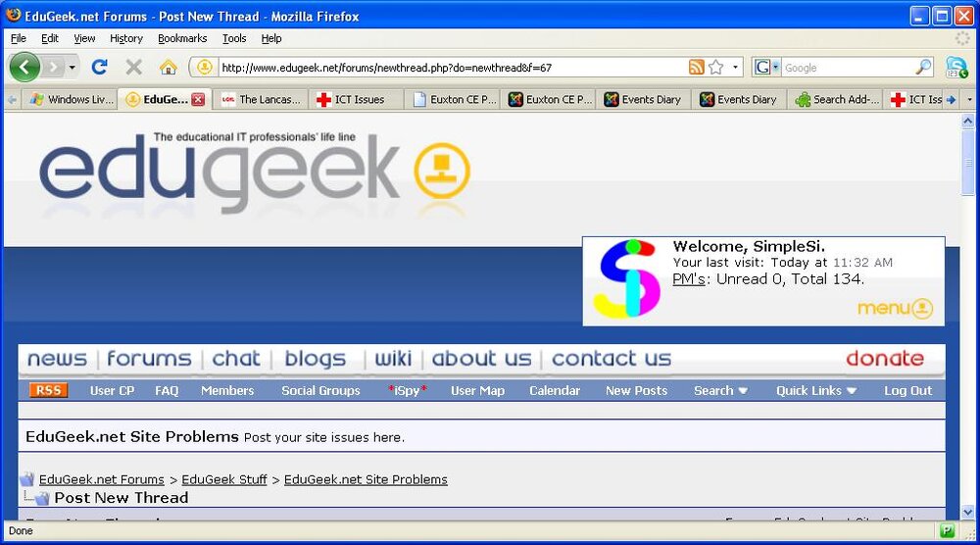Image resolution: width=980 pixels, height=545 pixels.
Task: Bookmark this page with the star icon
Action: point(715,67)
